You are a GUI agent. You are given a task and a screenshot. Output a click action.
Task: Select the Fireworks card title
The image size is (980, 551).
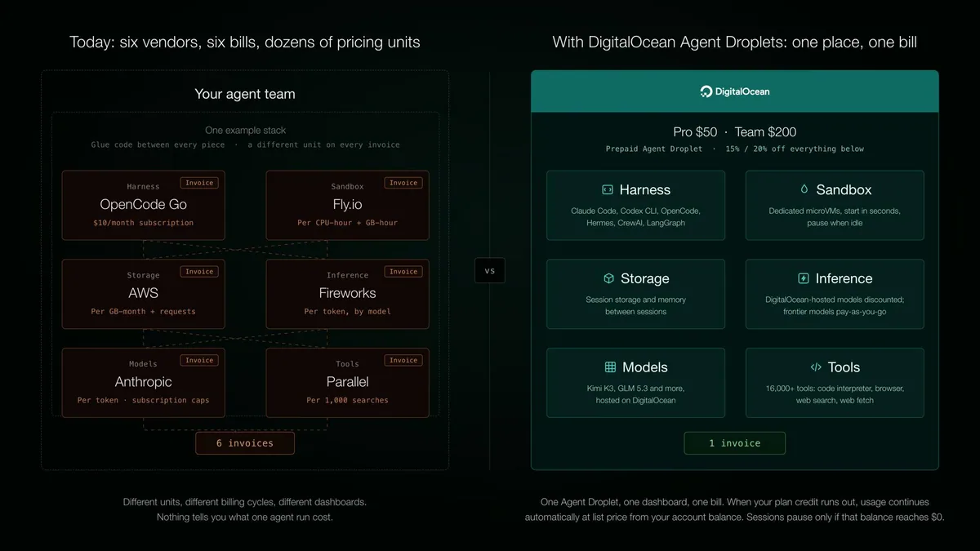click(348, 293)
